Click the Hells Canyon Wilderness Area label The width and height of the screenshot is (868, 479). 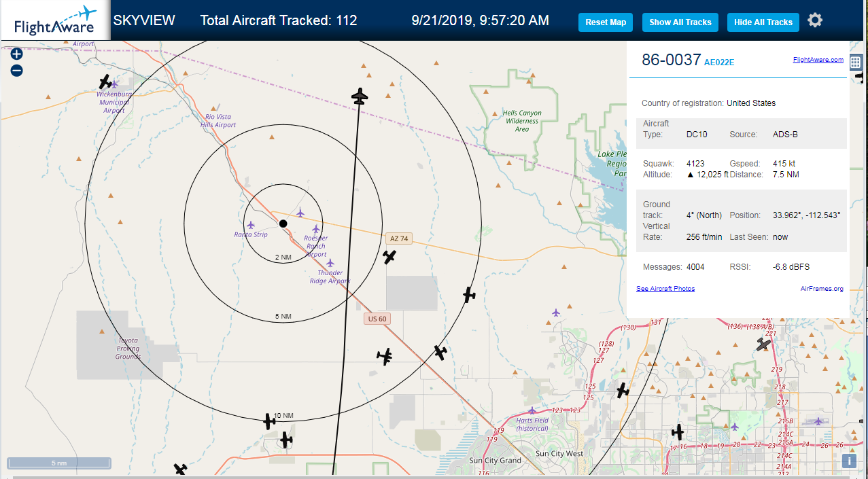tap(522, 121)
